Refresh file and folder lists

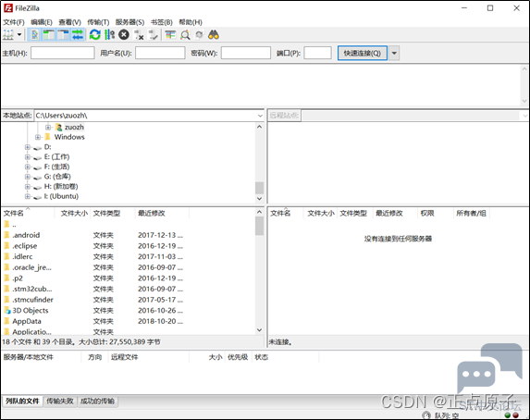[x=95, y=35]
